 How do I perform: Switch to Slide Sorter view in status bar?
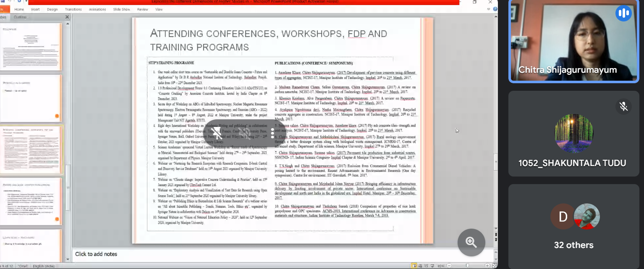coord(421,266)
